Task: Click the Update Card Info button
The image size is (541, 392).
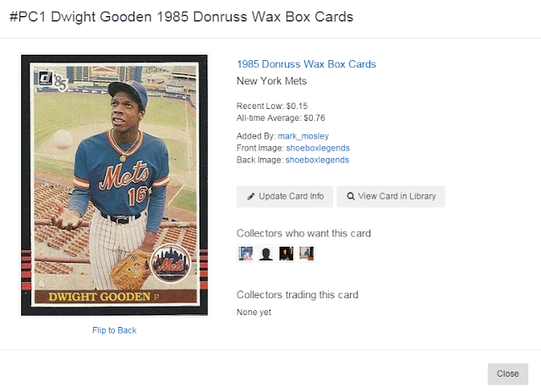Action: click(x=285, y=197)
